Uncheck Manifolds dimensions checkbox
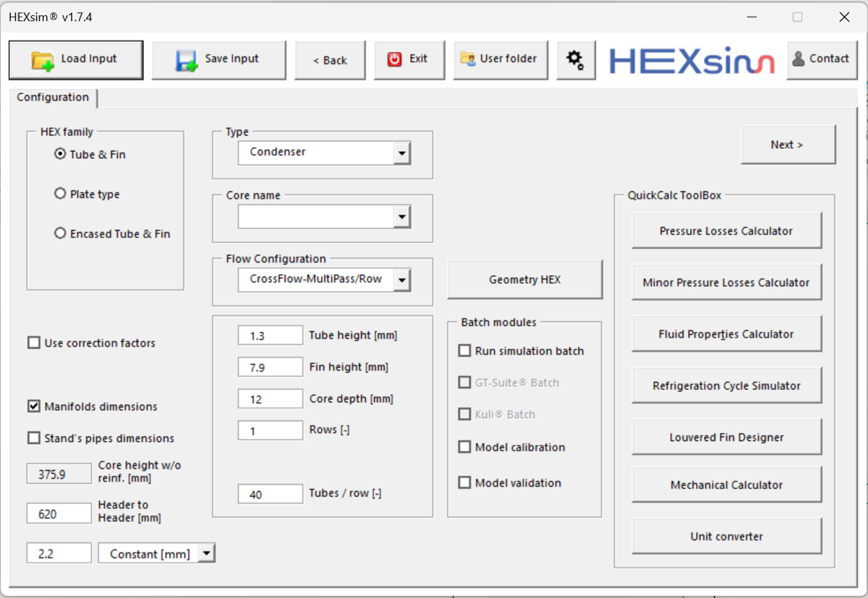The height and width of the screenshot is (598, 868). tap(34, 406)
